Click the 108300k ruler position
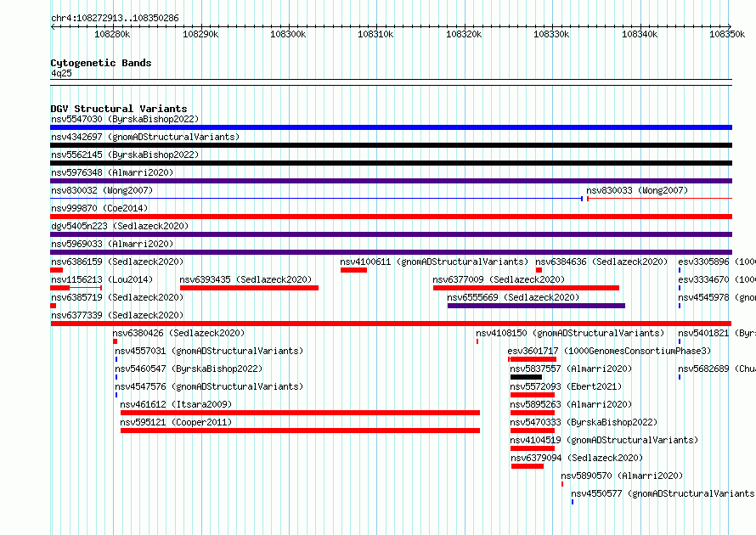This screenshot has width=756, height=535. click(288, 34)
